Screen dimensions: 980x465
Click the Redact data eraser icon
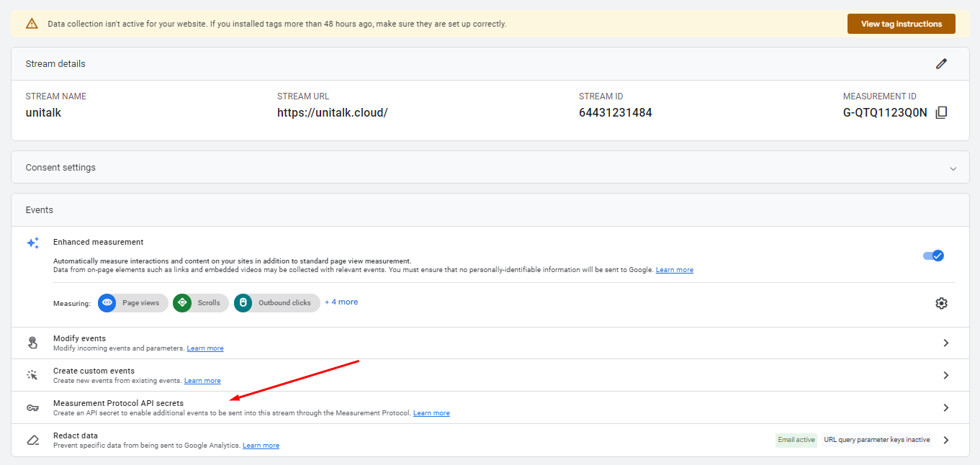click(x=32, y=440)
